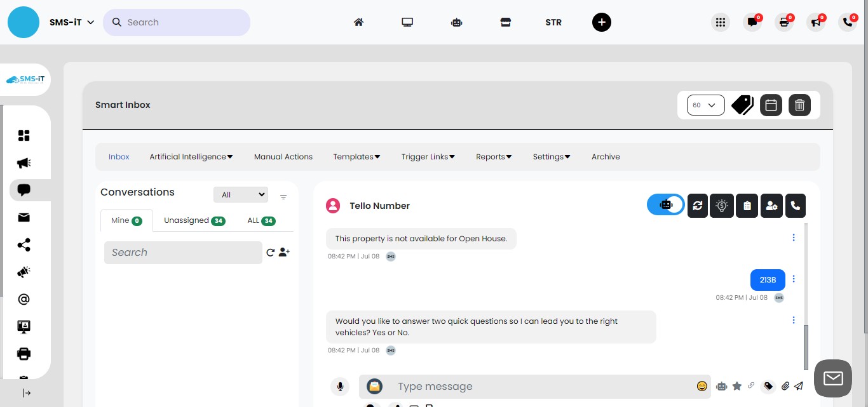Toggle the AI bot switch in chat header
This screenshot has width=868, height=407.
point(665,205)
